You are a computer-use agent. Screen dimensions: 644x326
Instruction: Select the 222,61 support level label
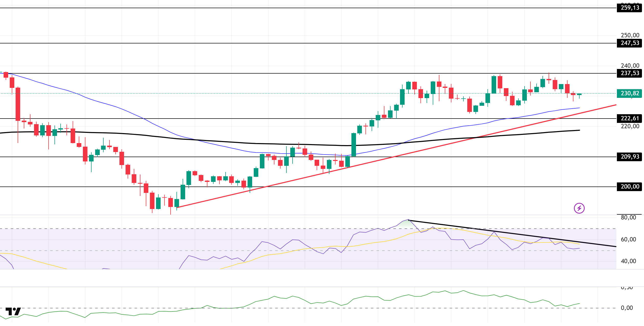[630, 119]
